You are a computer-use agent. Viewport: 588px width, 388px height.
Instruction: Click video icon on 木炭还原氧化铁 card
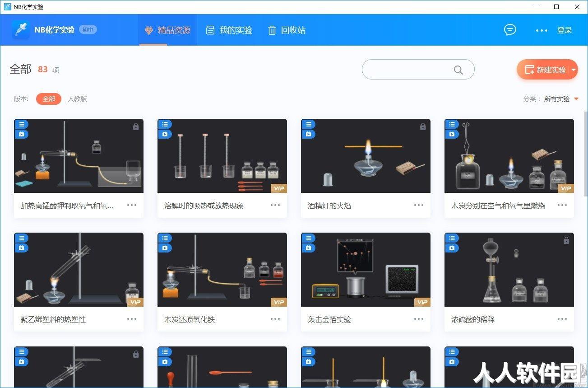pyautogui.click(x=165, y=248)
